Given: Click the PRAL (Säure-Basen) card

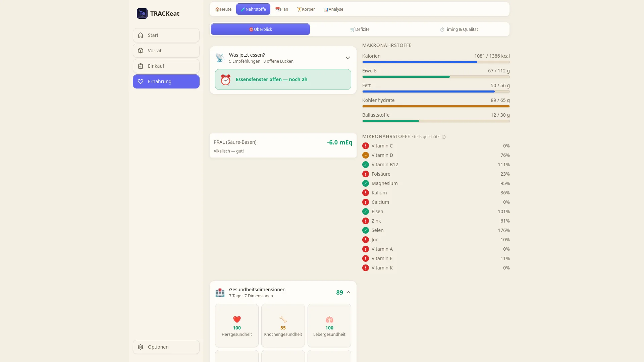Looking at the screenshot, I should click(x=283, y=145).
